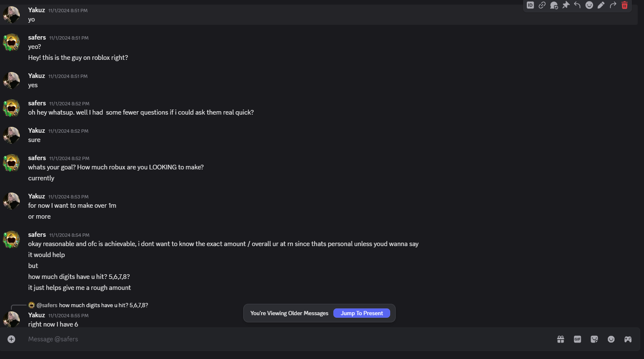Click the plus attachment button
This screenshot has height=359, width=644.
[x=11, y=339]
